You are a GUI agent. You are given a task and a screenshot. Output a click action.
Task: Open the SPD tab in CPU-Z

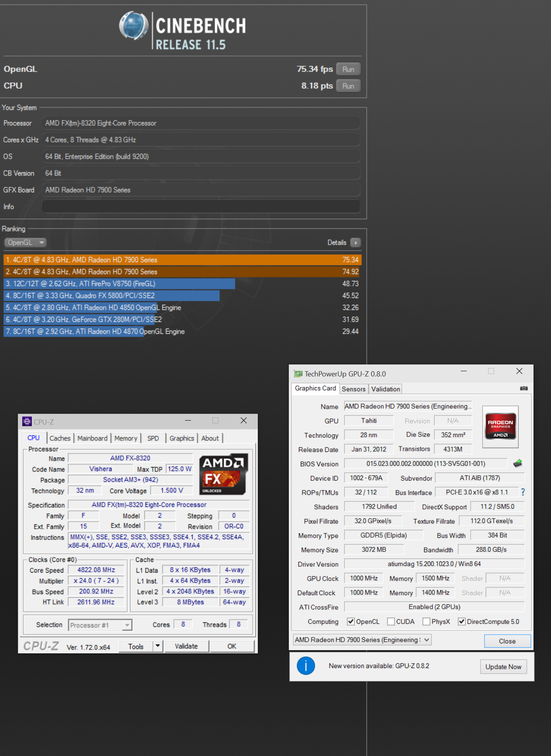pos(153,438)
